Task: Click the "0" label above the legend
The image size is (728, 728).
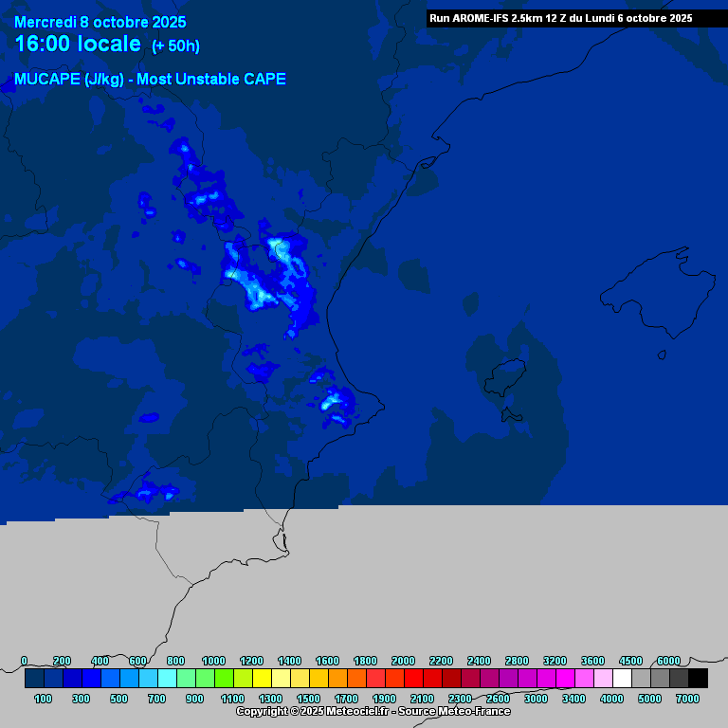Action: tap(25, 661)
